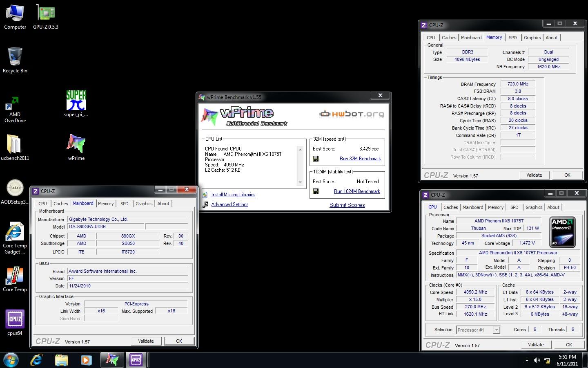
Task: Open SPD tab in Mainboard CPU-Z window
Action: [x=125, y=204]
